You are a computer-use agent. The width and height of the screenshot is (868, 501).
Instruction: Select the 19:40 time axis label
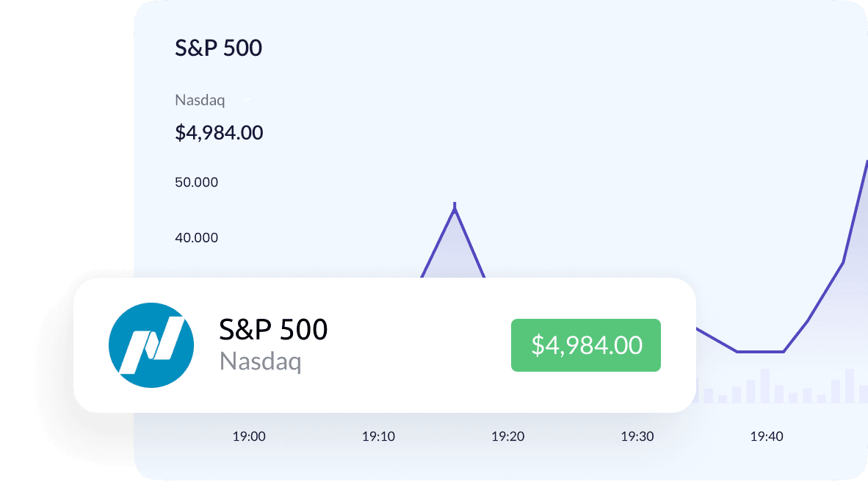[766, 436]
